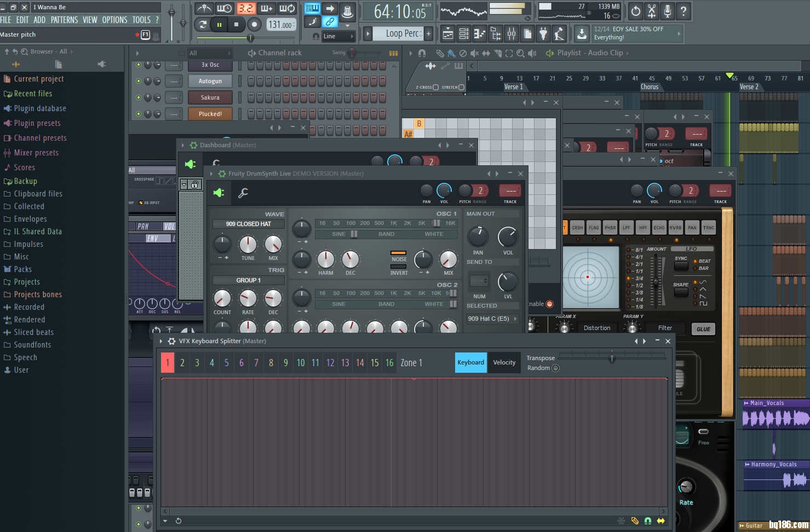Click the one-click audio recording microphone icon
Screen dimensions: 810x532
click(668, 11)
